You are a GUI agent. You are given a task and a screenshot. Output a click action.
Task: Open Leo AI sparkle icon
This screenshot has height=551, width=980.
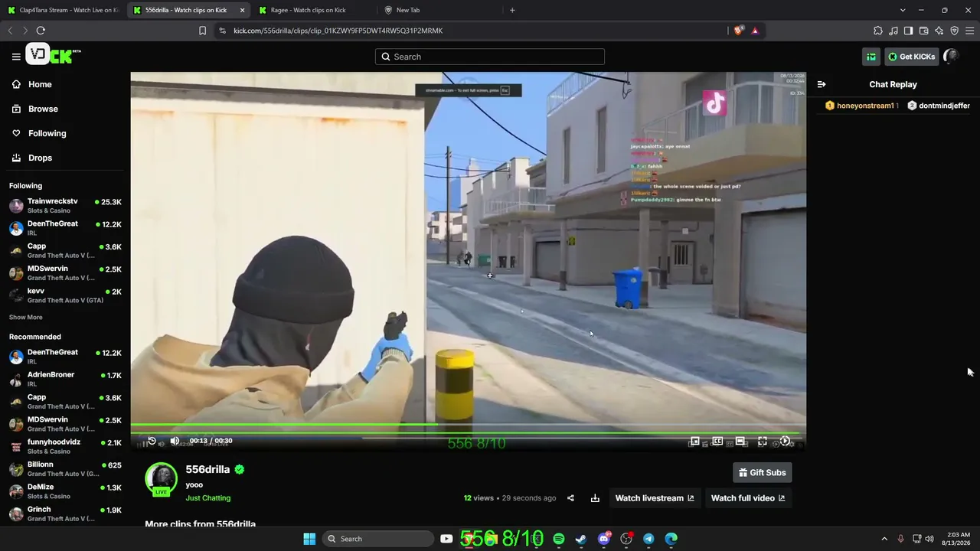click(939, 31)
